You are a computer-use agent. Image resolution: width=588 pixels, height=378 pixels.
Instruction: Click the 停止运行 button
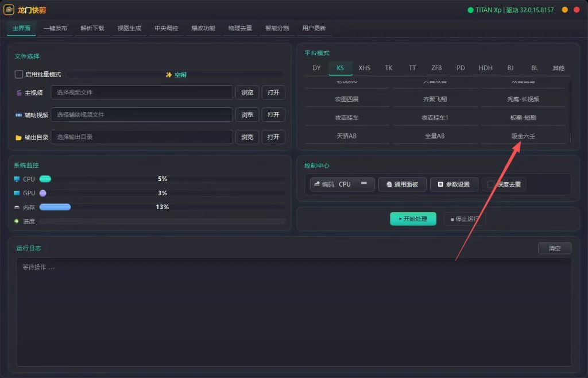(x=465, y=219)
